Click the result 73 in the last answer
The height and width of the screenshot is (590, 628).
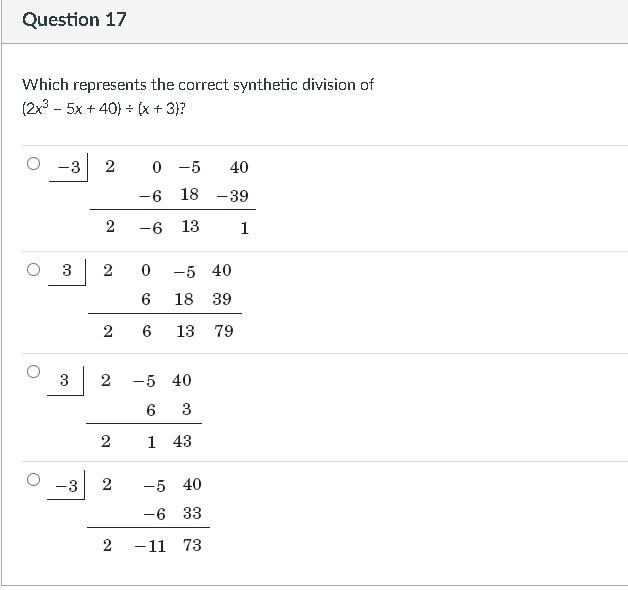tap(192, 546)
